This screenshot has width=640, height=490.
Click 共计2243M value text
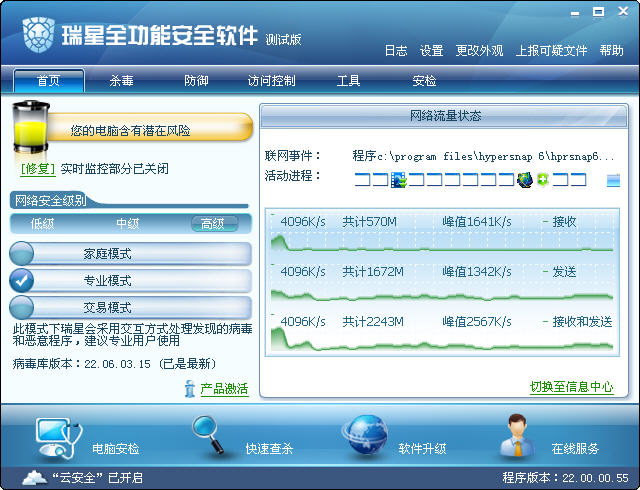(373, 322)
